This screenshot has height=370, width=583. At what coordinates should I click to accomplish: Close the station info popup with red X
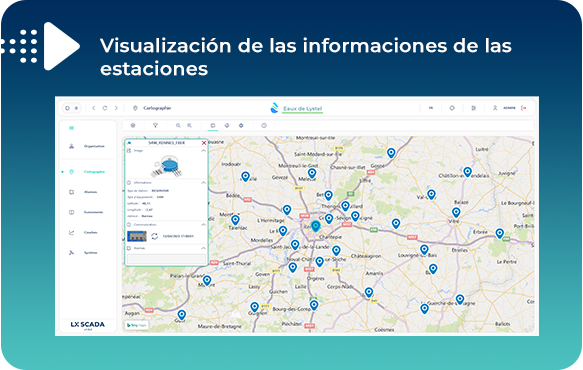click(x=204, y=143)
